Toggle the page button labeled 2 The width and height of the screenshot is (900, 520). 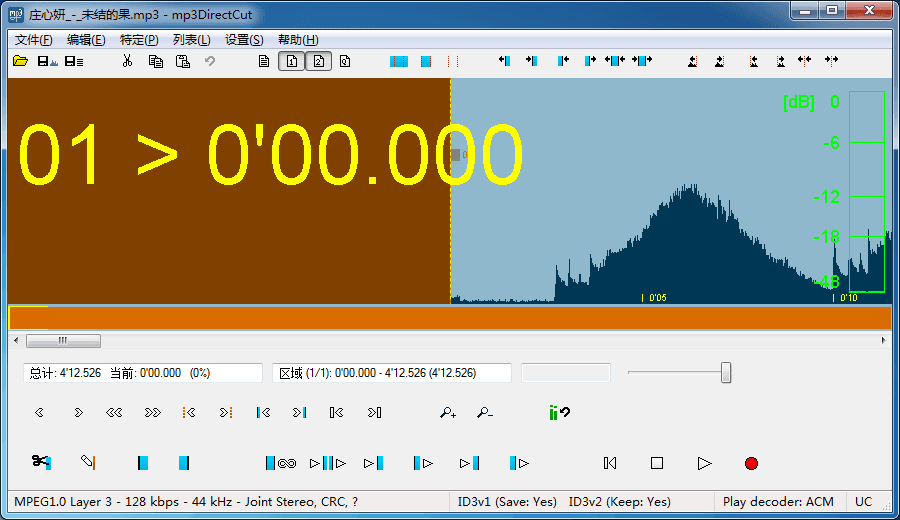point(319,61)
